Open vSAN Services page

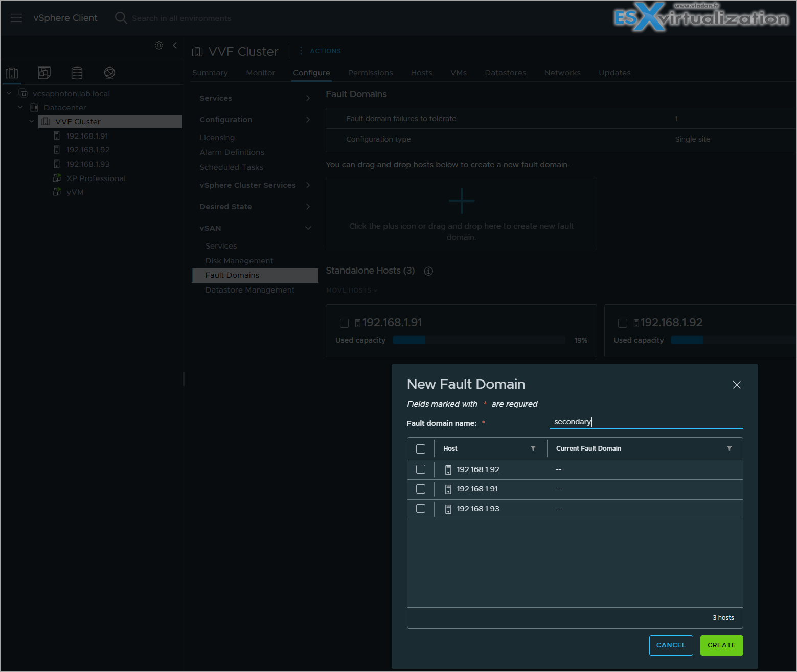pyautogui.click(x=221, y=246)
